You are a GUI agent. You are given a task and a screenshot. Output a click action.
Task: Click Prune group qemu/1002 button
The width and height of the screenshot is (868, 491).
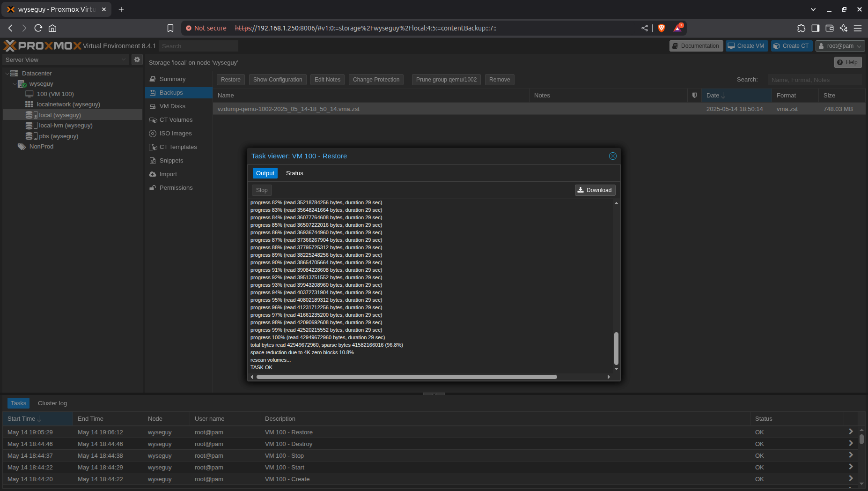[x=446, y=80]
